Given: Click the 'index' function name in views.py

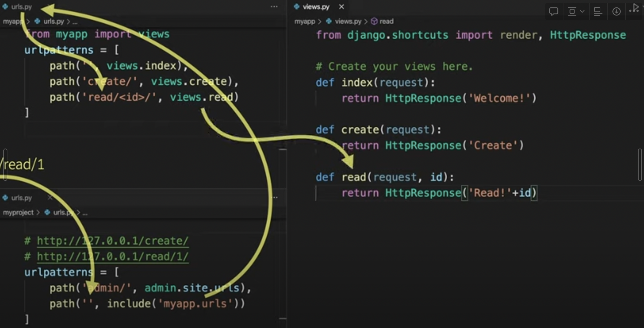Looking at the screenshot, I should coord(357,82).
